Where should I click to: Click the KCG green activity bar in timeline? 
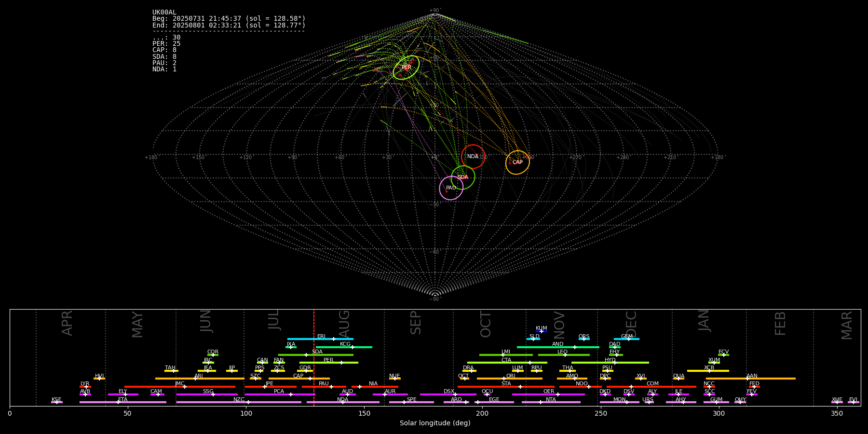coord(344,347)
